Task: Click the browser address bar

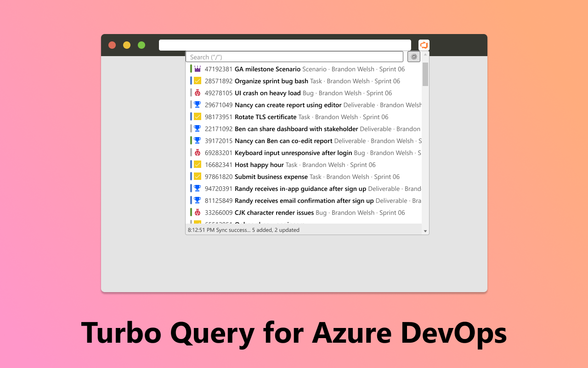Action: coord(285,45)
